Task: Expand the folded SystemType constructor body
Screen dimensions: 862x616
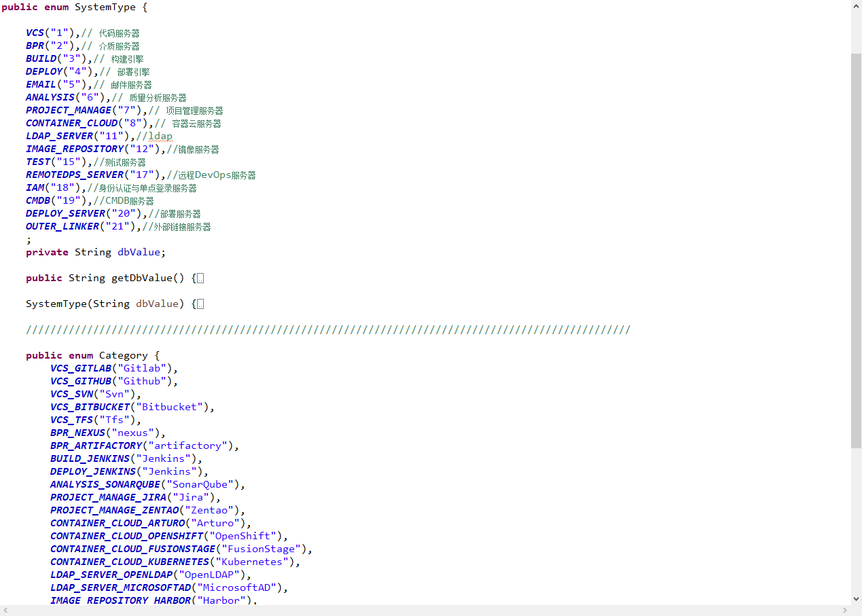Action: [x=200, y=304]
